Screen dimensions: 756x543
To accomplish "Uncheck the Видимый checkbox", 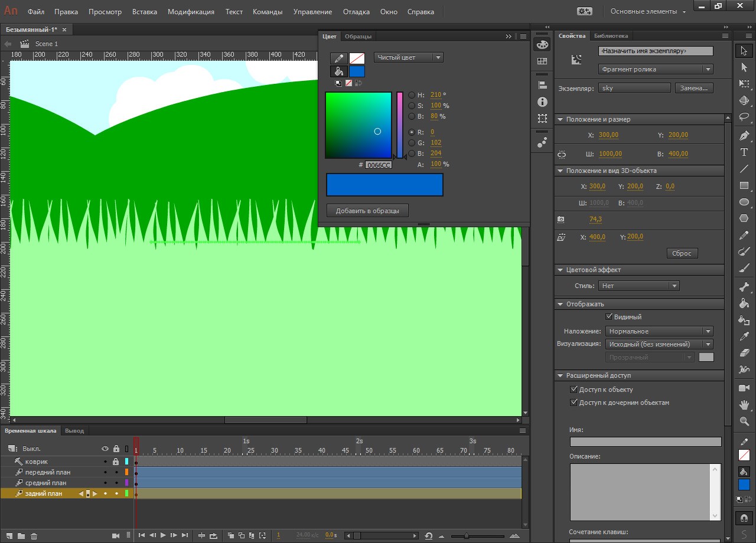I will tap(609, 317).
